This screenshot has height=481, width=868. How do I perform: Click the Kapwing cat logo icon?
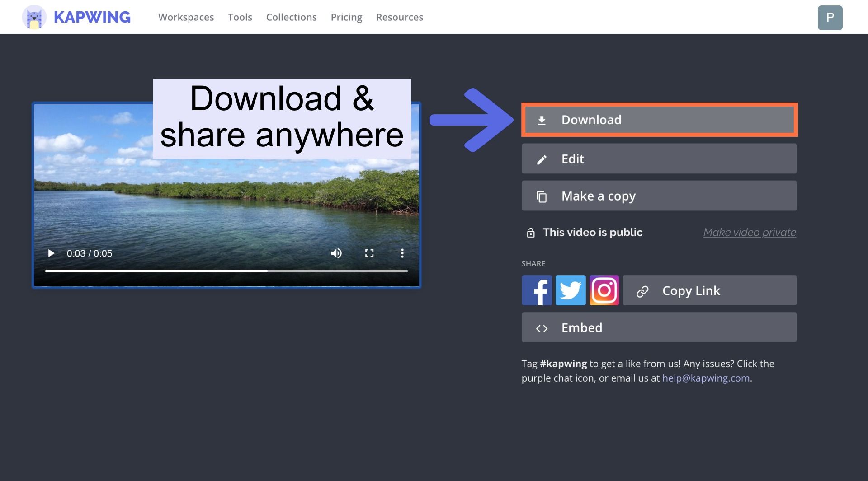click(34, 18)
